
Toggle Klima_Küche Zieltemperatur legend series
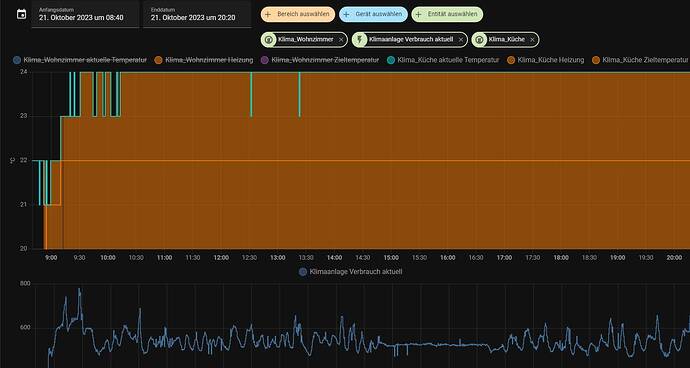click(x=640, y=60)
